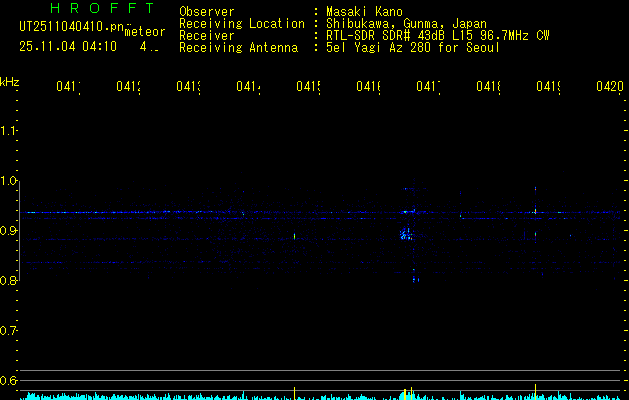This screenshot has width=629, height=400.
Task: Click the 5el Yagi Az 280 text
Action: click(413, 48)
